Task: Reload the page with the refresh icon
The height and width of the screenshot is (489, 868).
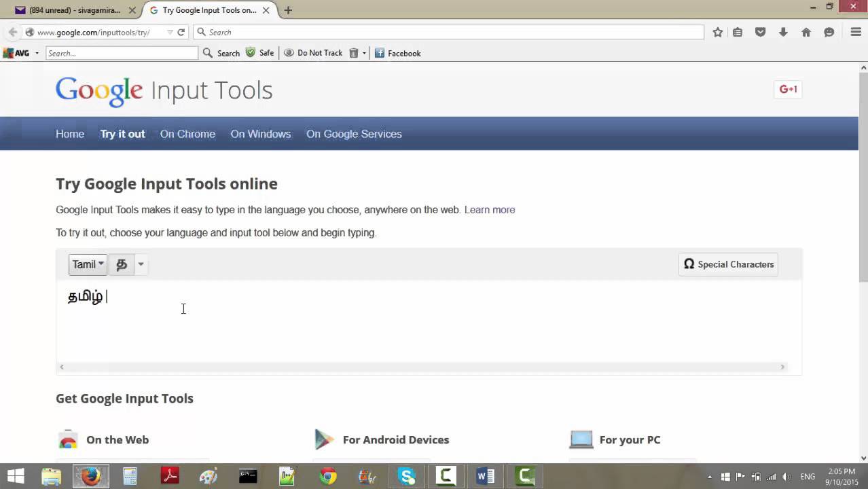Action: tap(181, 32)
